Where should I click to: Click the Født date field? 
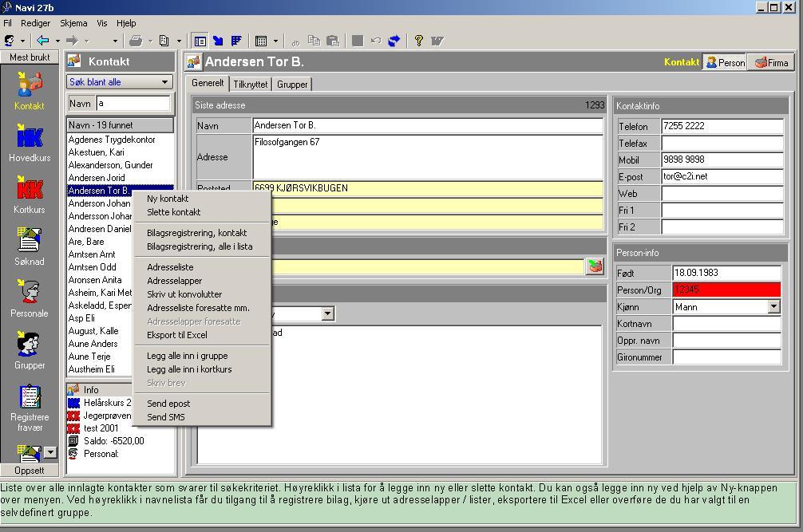click(x=726, y=273)
